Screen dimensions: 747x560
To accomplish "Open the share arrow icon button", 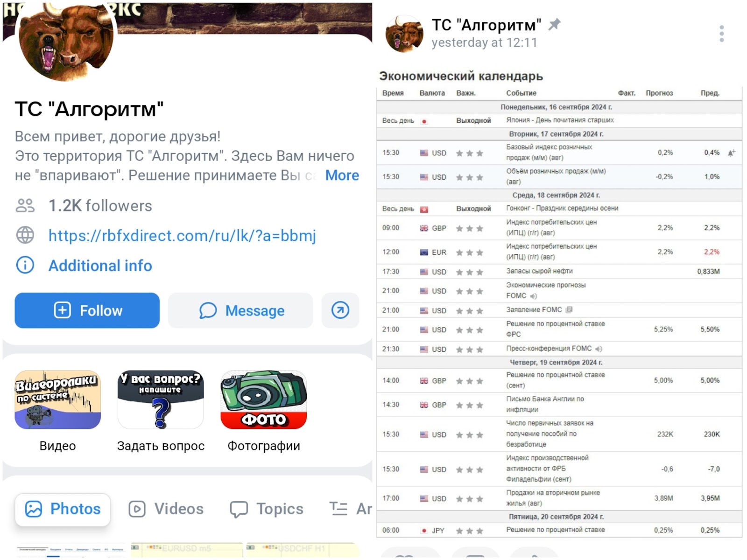I will 340,310.
